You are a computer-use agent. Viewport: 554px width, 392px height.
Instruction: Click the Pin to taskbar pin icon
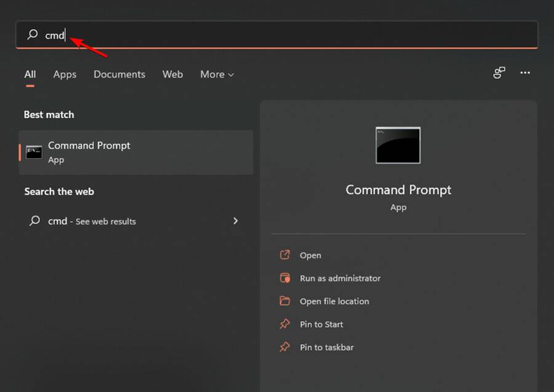pos(284,347)
